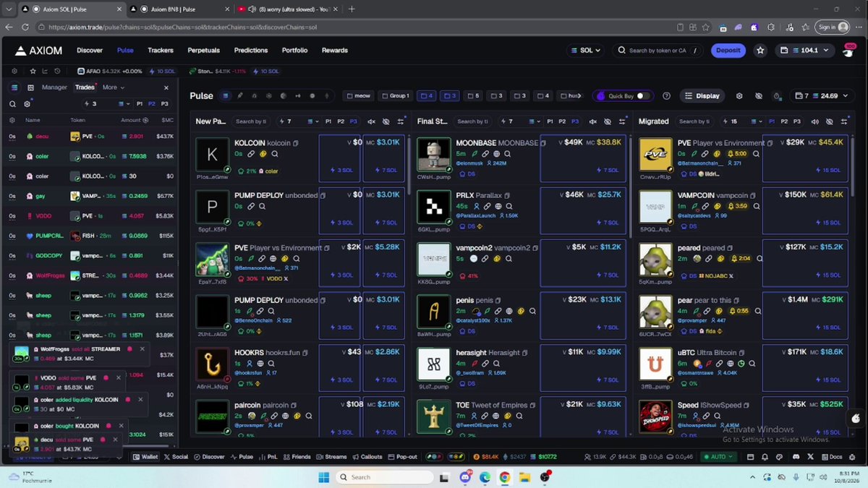Viewport: 868px width, 488px height.
Task: Close the WolfFrogss sold notification
Action: [142, 348]
